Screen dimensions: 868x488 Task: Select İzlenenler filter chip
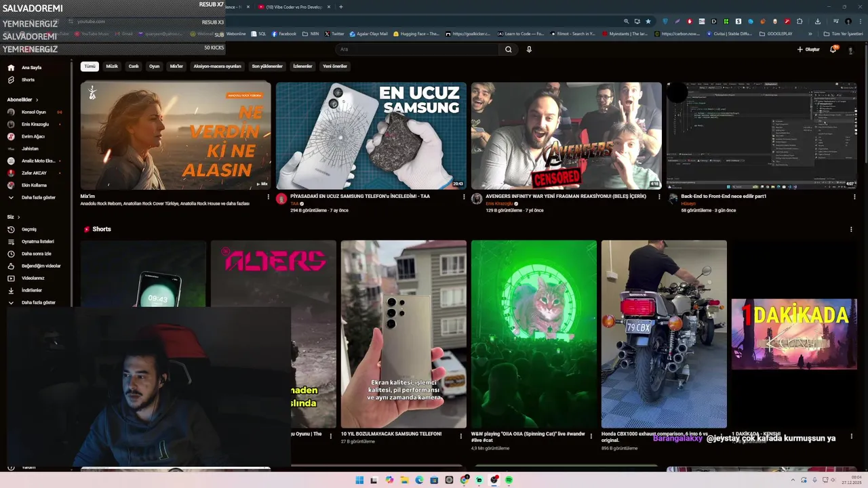pyautogui.click(x=302, y=66)
